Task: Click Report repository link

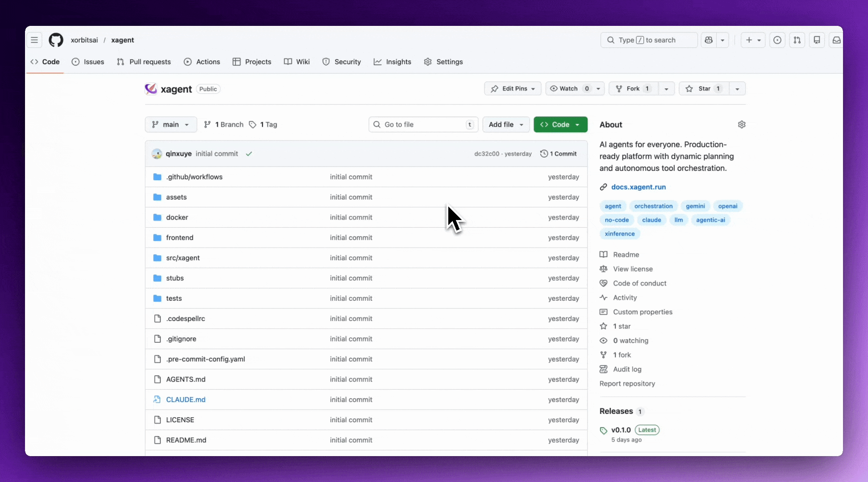Action: [x=627, y=384]
